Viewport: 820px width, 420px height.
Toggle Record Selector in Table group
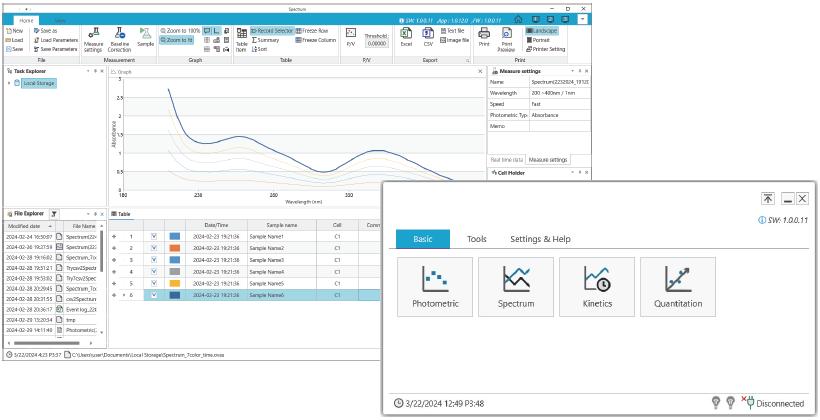click(x=272, y=31)
